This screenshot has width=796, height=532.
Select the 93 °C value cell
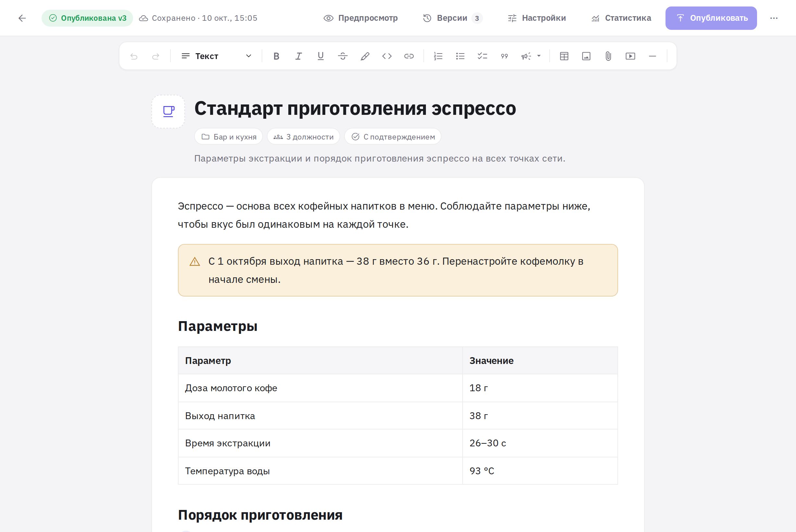[540, 471]
